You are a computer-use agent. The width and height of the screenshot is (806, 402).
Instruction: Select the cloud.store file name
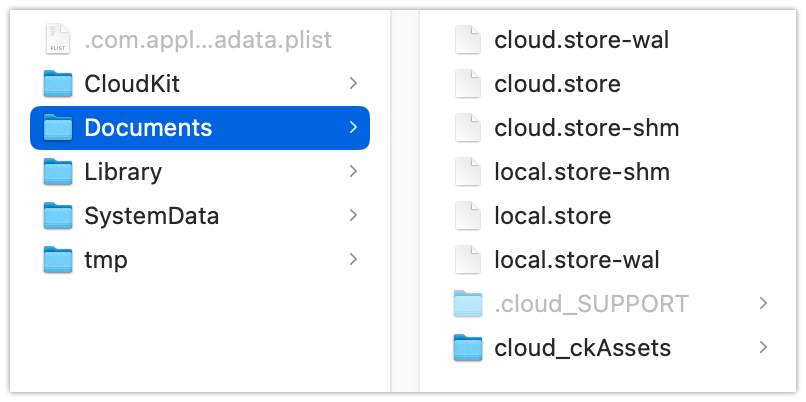coord(557,84)
